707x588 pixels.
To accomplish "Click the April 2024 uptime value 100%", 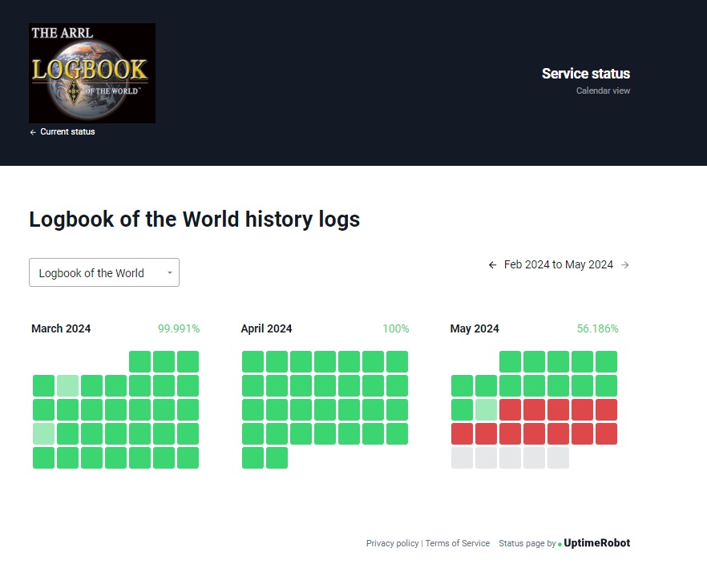I will coord(395,328).
